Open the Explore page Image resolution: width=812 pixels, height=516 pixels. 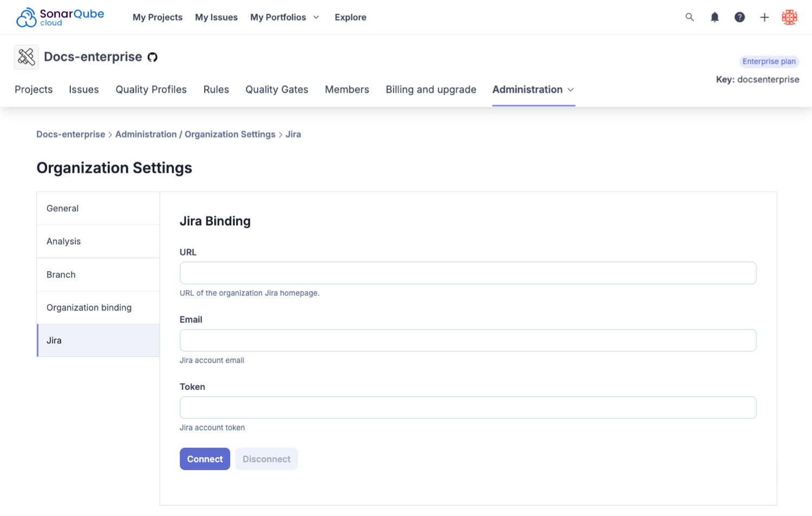350,17
